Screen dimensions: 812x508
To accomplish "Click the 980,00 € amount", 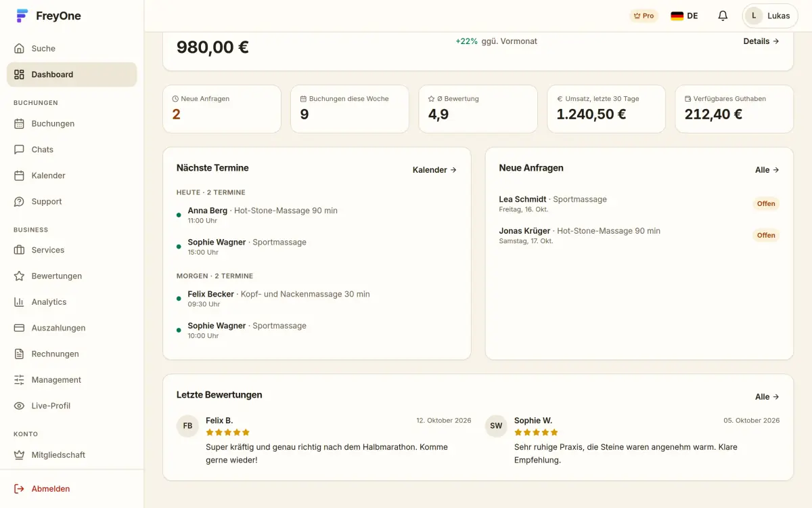I will [x=212, y=47].
